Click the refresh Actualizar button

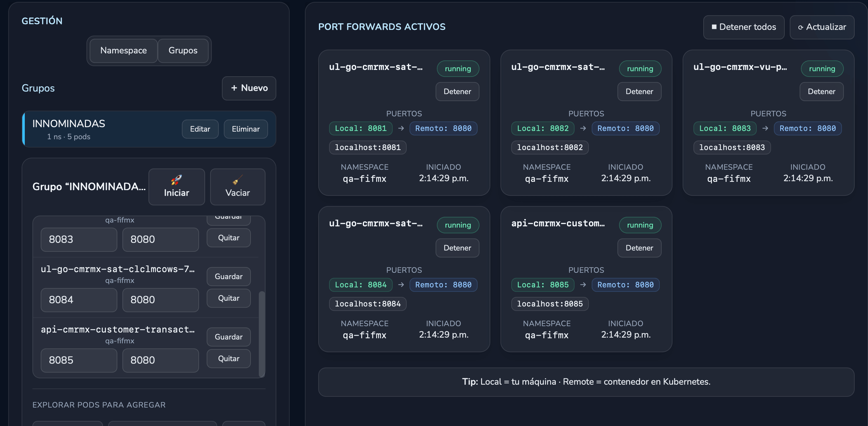tap(822, 27)
